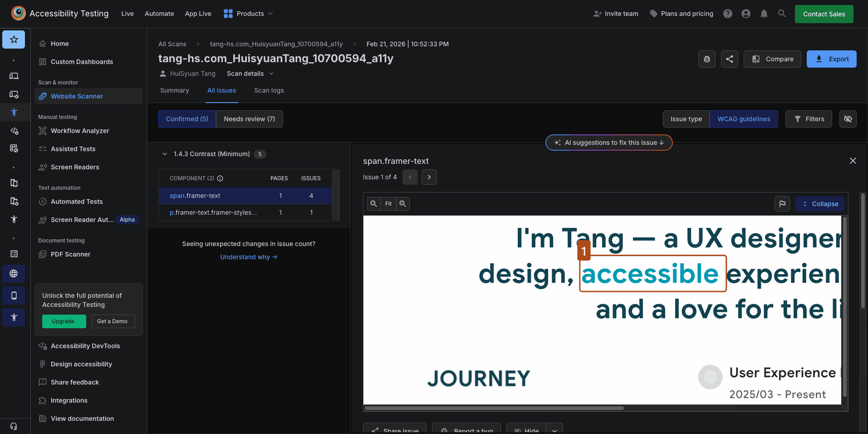Switch to the All issues tab
This screenshot has width=868, height=434.
[222, 90]
